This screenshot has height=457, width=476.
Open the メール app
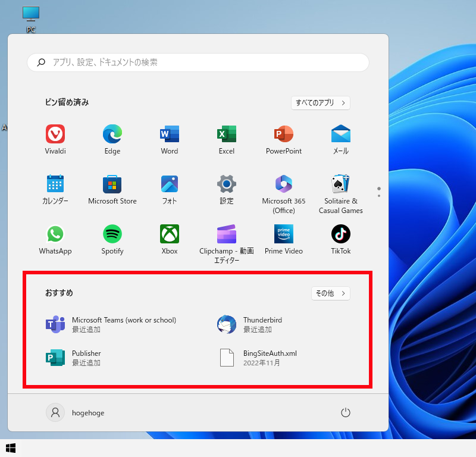340,139
